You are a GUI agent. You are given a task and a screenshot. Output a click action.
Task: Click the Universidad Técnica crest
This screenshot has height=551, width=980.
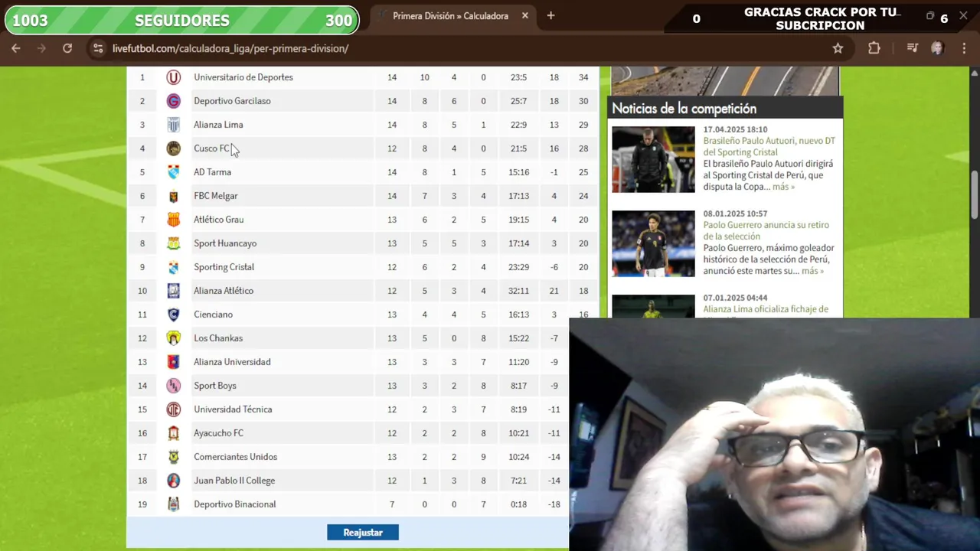pos(174,409)
